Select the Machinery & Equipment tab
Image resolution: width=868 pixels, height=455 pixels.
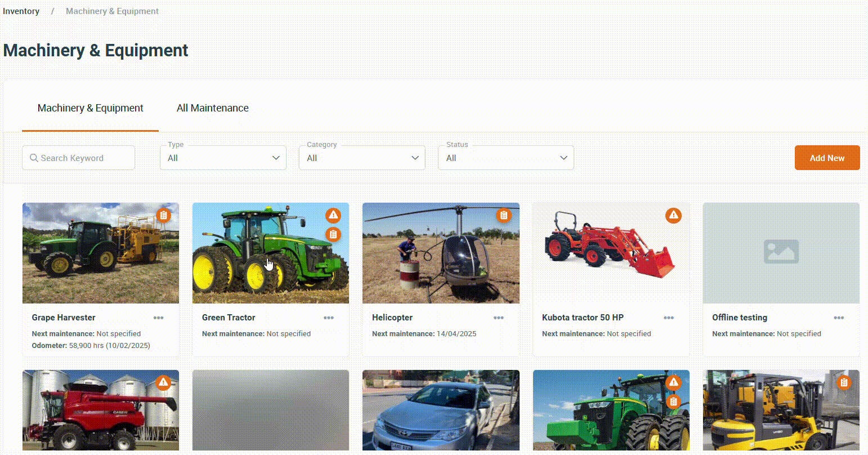click(x=91, y=108)
